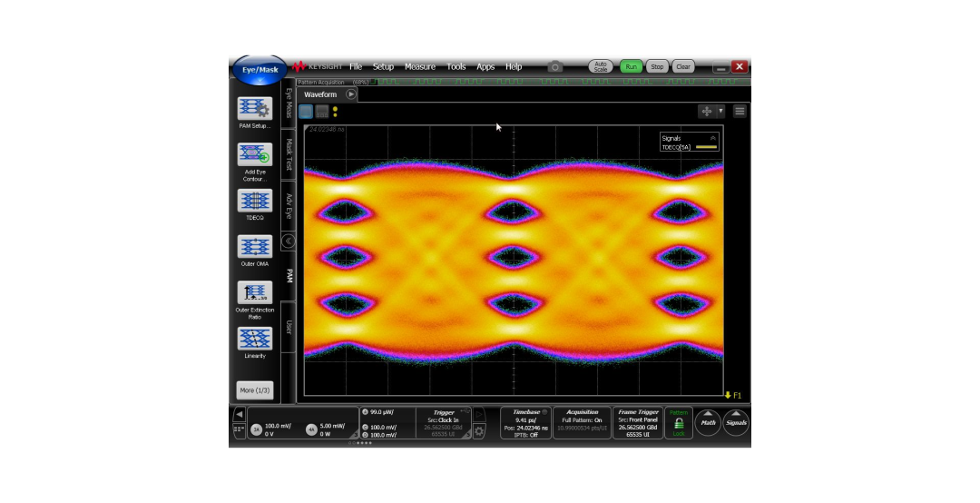Click the yellow dots display option
The width and height of the screenshot is (980, 503).
336,112
